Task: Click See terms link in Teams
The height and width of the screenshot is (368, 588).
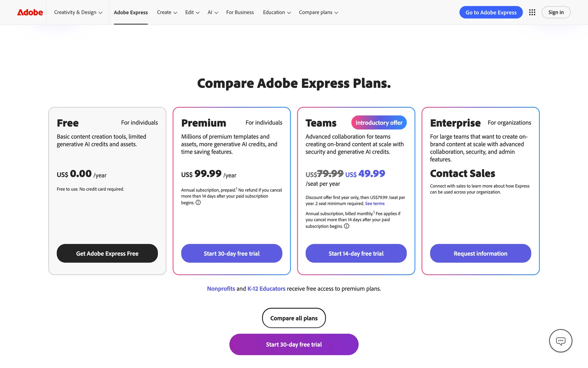Action: point(375,204)
